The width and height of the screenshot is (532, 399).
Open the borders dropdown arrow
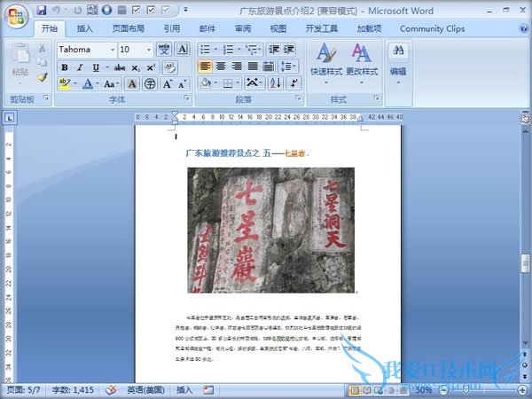pyautogui.click(x=238, y=83)
